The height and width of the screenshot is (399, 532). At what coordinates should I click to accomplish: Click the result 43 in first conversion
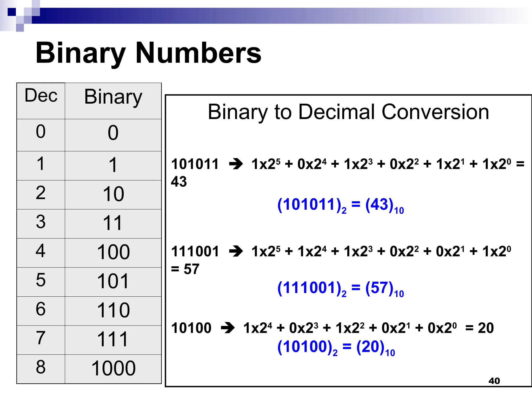coord(179,182)
